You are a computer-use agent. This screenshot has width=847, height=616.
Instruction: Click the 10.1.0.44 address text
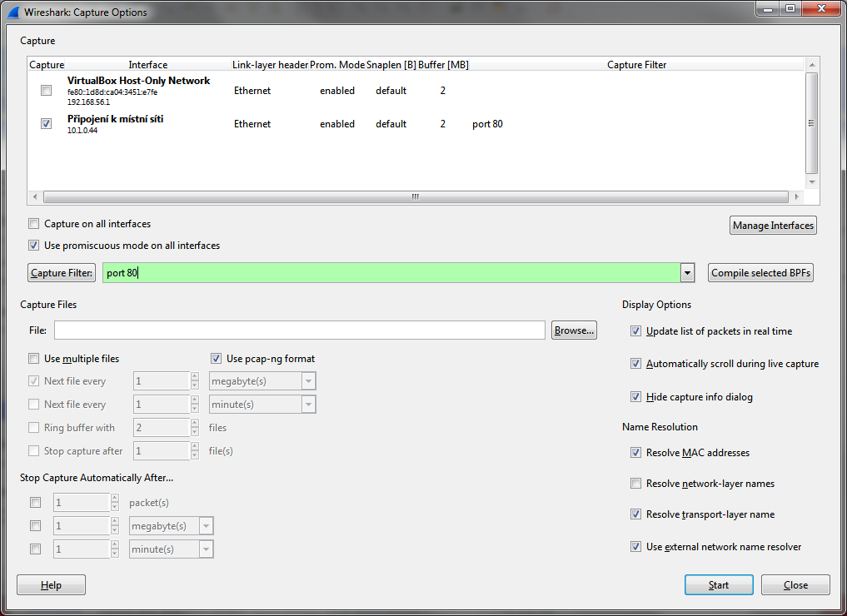coord(82,130)
